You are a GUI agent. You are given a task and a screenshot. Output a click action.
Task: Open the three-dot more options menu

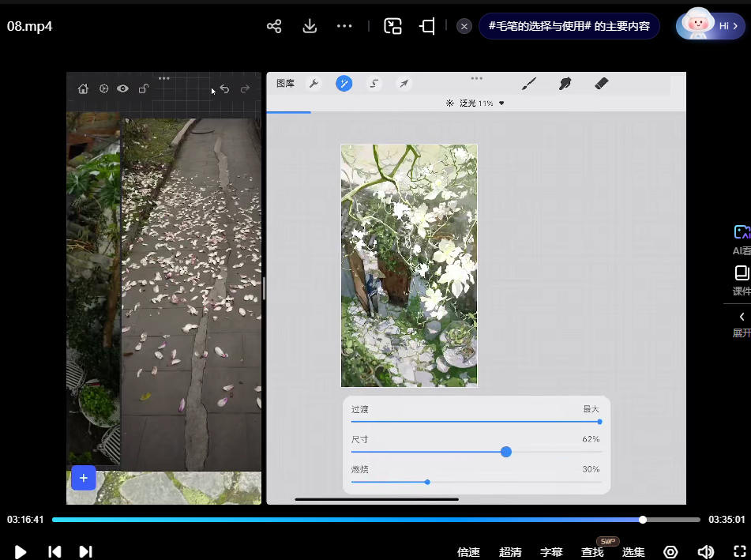pos(344,26)
